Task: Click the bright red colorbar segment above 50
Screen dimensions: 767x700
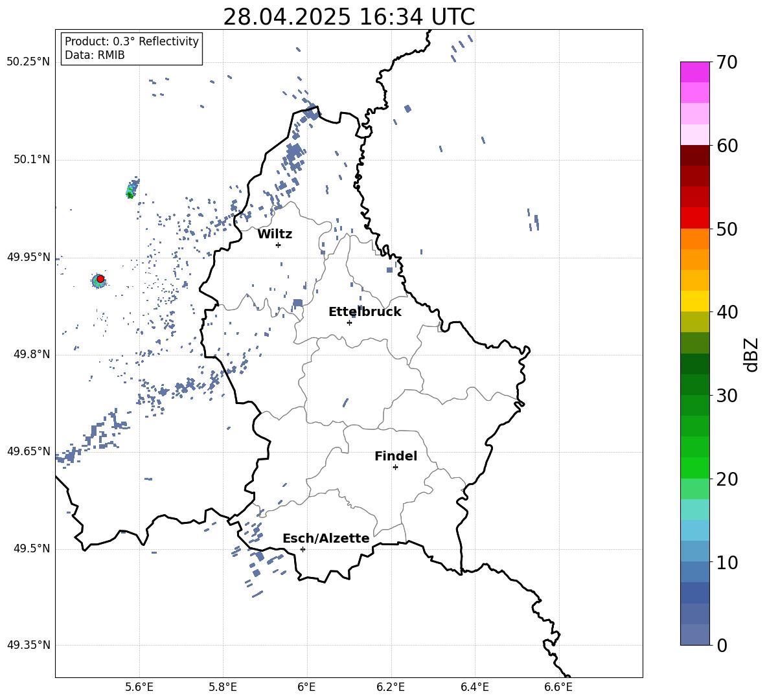Action: pyautogui.click(x=694, y=218)
